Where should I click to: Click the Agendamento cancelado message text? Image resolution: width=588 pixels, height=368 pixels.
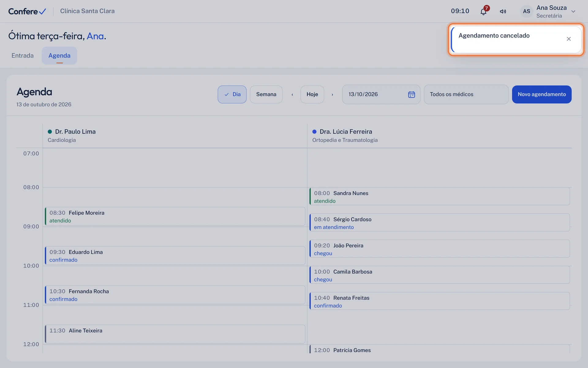tap(494, 36)
